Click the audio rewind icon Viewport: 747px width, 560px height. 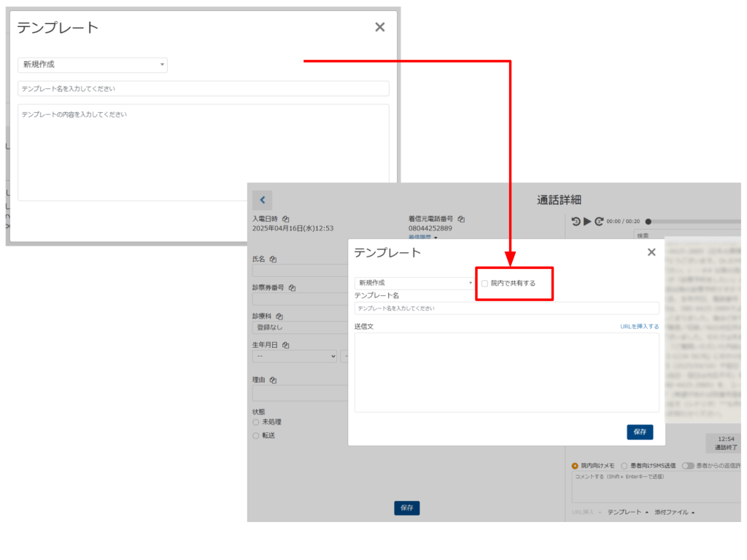point(576,222)
